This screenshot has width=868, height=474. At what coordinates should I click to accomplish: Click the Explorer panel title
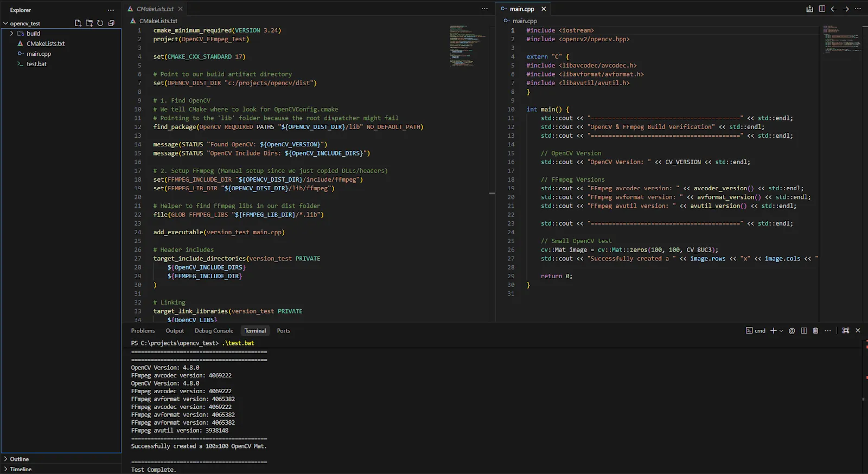21,10
